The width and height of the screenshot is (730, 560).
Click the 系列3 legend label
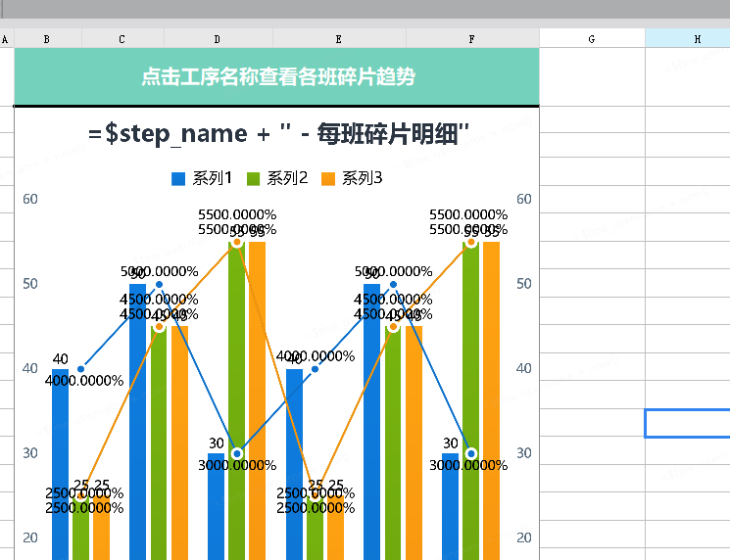point(363,178)
